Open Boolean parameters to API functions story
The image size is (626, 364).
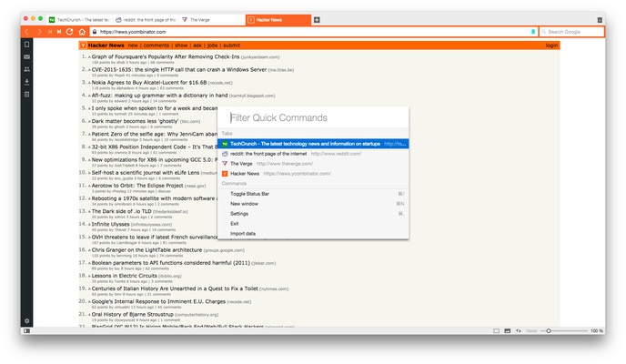(170, 263)
